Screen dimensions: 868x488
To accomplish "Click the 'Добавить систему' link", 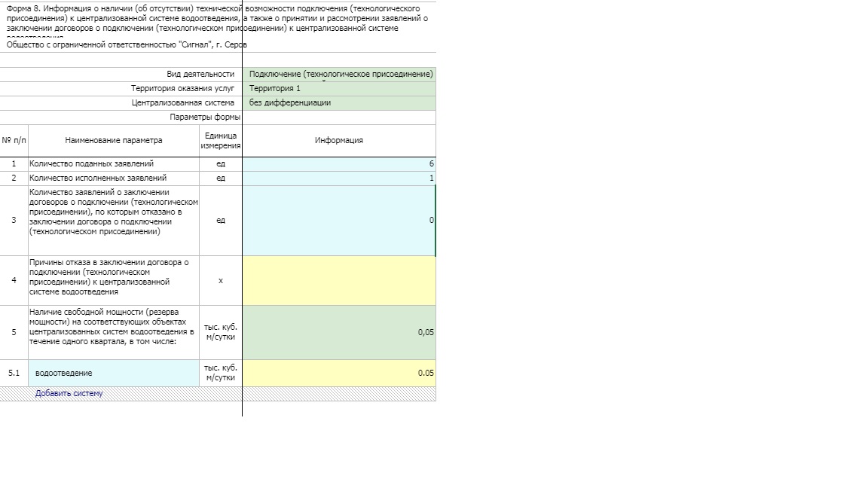I will [69, 393].
